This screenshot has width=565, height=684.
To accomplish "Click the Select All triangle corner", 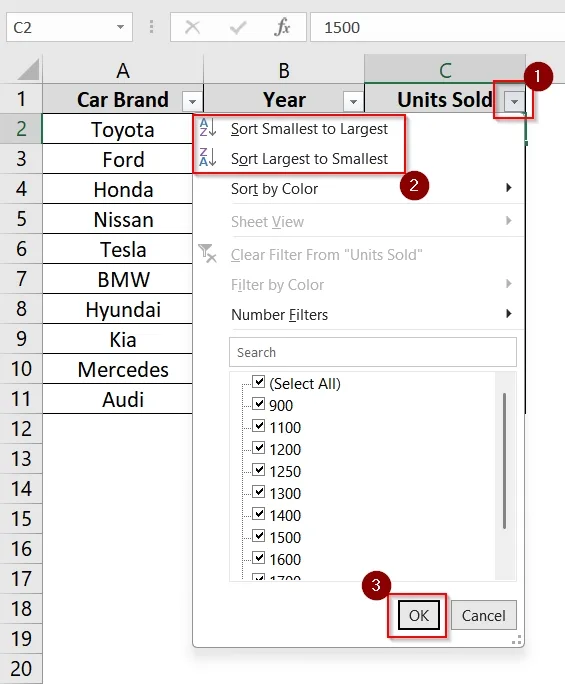I will pyautogui.click(x=29, y=70).
